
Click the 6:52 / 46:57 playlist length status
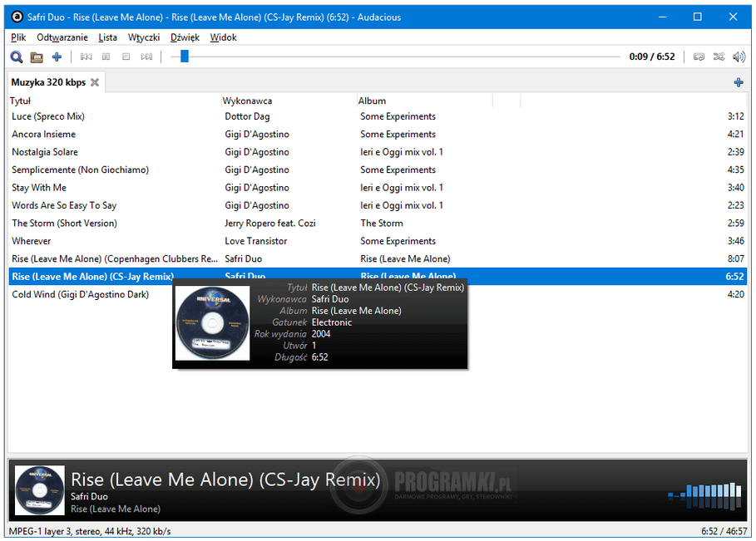(x=724, y=531)
